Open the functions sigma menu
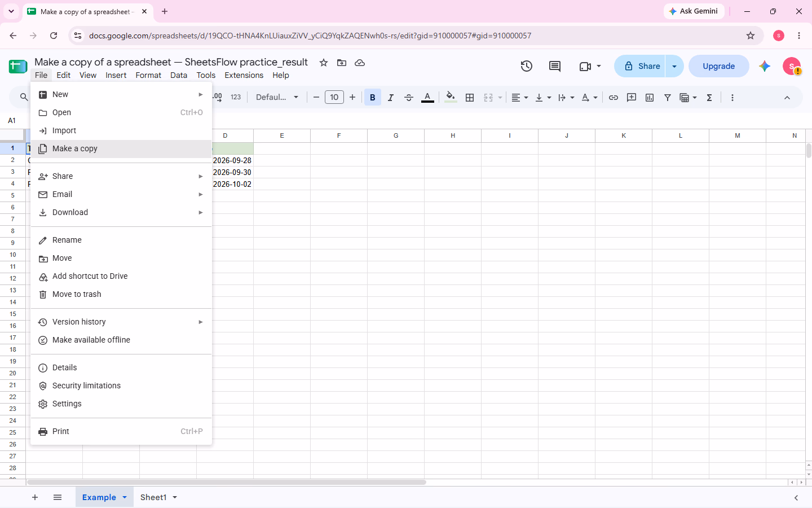The width and height of the screenshot is (812, 508). coord(709,98)
